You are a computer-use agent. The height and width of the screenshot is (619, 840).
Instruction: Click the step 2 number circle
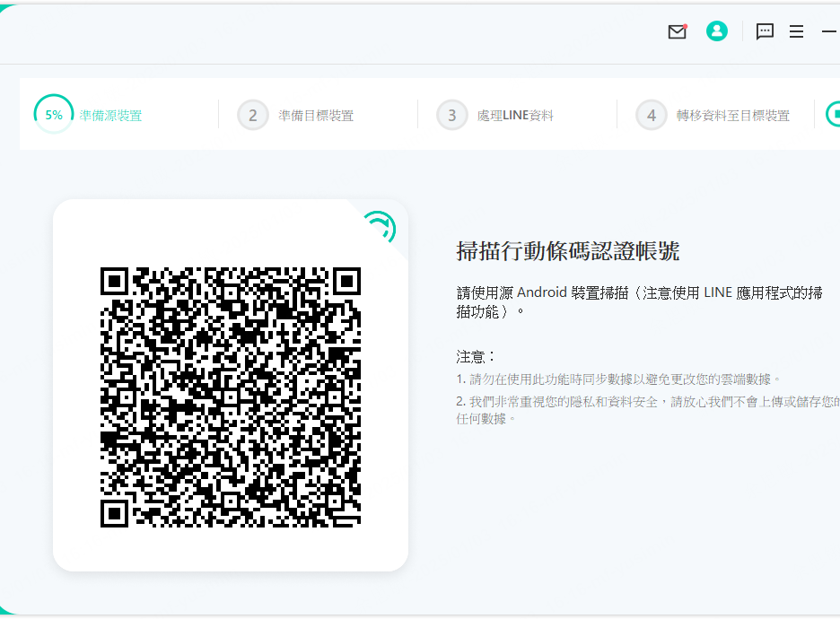(x=253, y=115)
